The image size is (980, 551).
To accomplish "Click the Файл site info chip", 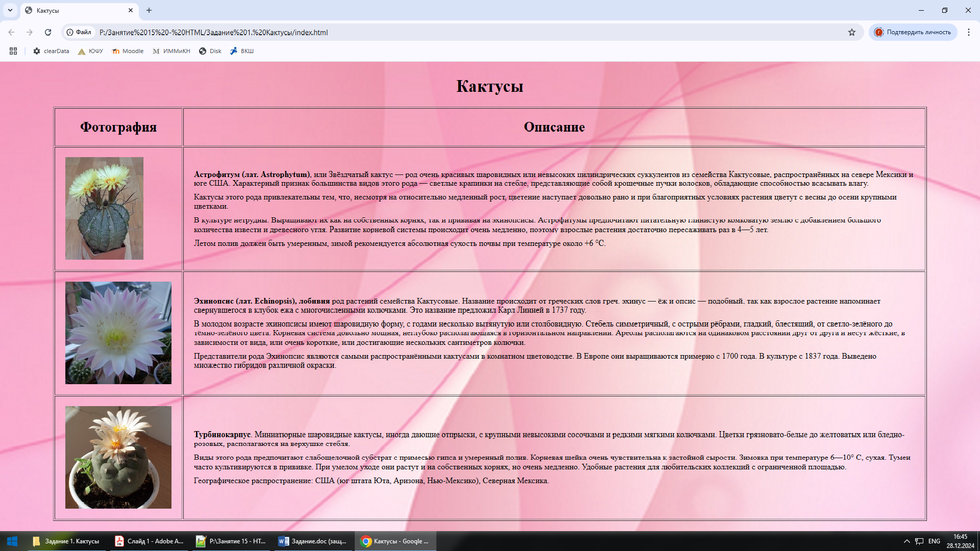I will [79, 32].
